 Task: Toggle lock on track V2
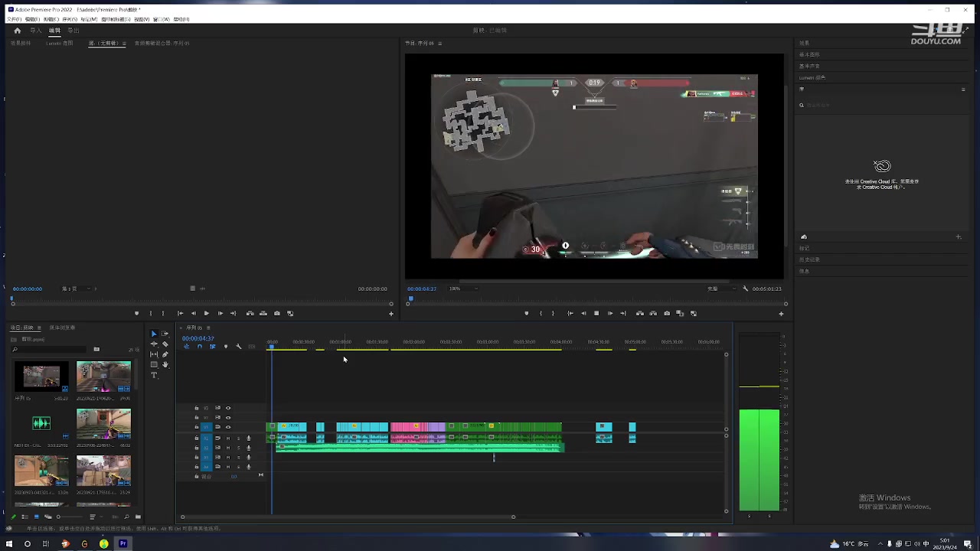pyautogui.click(x=196, y=418)
